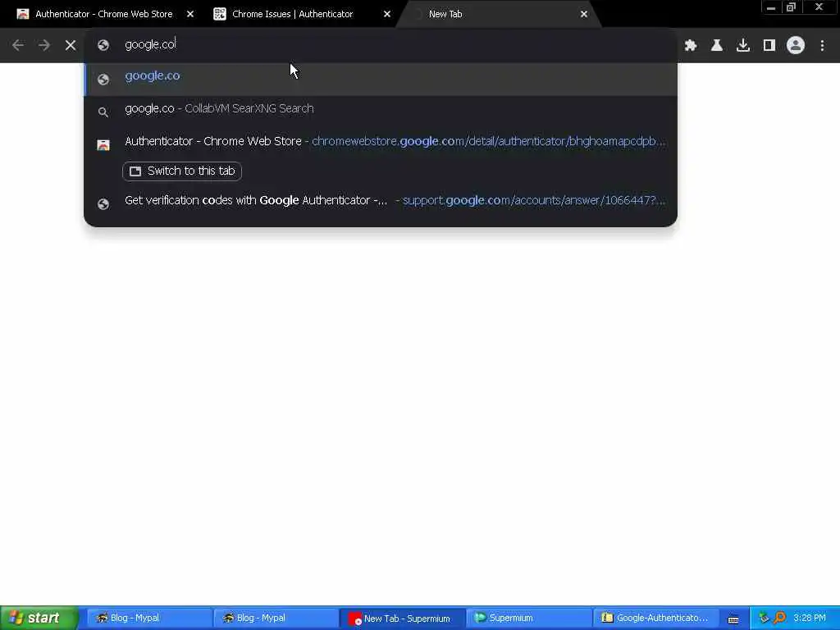Image resolution: width=840 pixels, height=630 pixels.
Task: Open the Windows start menu
Action: point(39,618)
